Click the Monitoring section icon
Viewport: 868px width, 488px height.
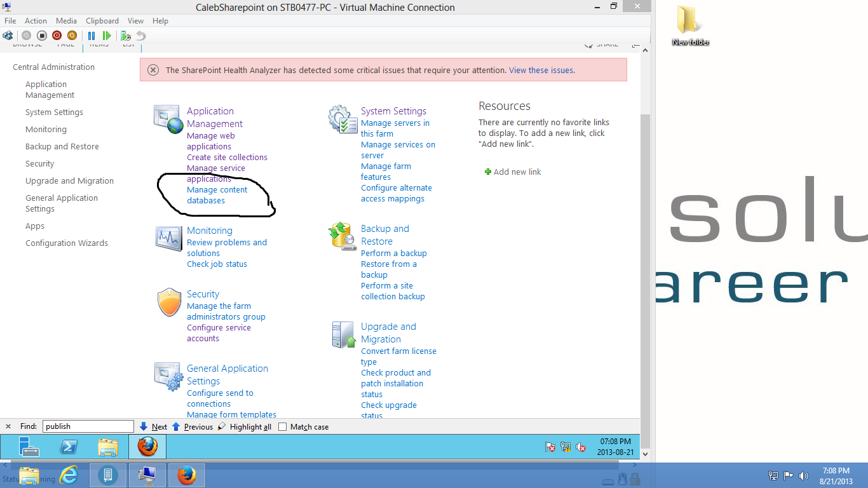pos(168,238)
